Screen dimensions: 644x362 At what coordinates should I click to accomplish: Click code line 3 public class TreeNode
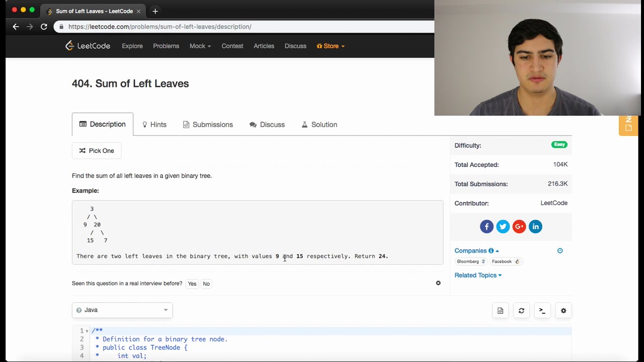click(141, 347)
